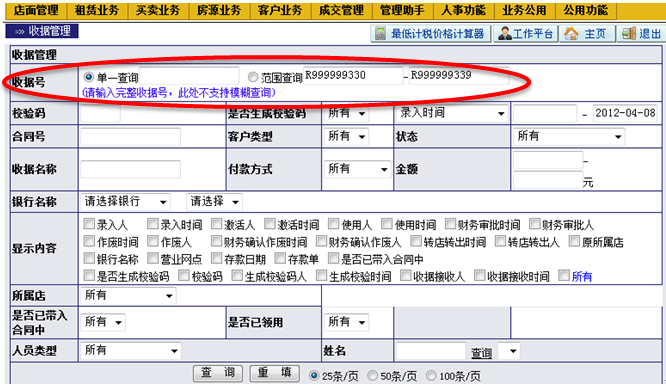The image size is (666, 385).
Task: Expand the 人员类型 dropdown
Action: [x=130, y=351]
